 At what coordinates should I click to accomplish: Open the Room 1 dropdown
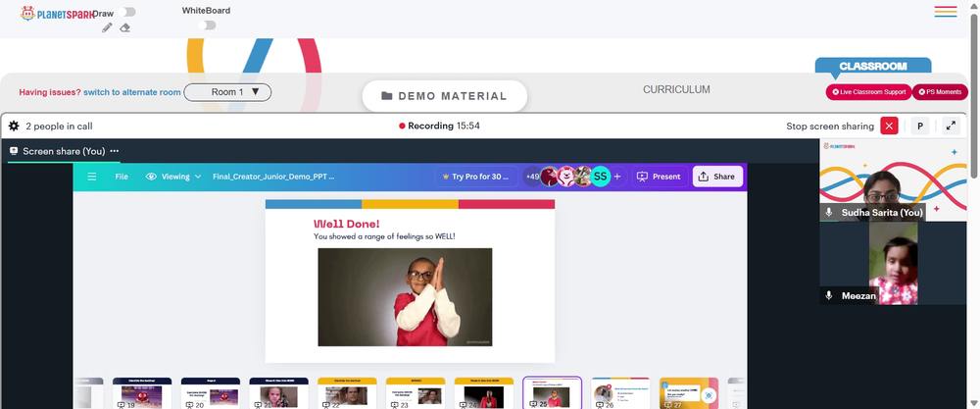[227, 92]
